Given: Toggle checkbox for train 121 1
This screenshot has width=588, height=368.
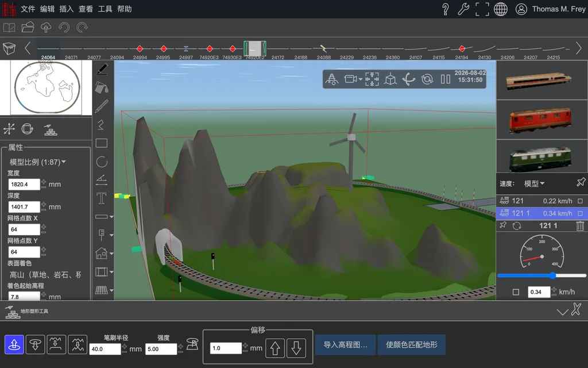Looking at the screenshot, I should [580, 213].
